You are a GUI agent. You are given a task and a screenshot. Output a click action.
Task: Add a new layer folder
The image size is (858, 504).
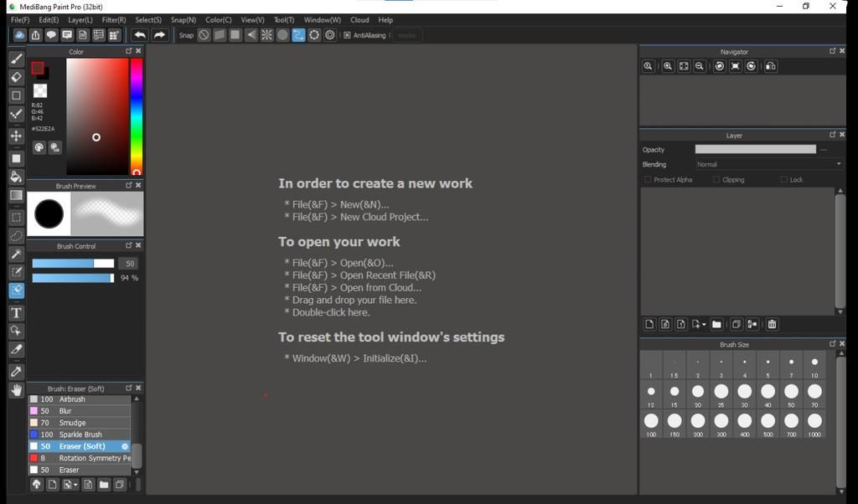tap(716, 324)
